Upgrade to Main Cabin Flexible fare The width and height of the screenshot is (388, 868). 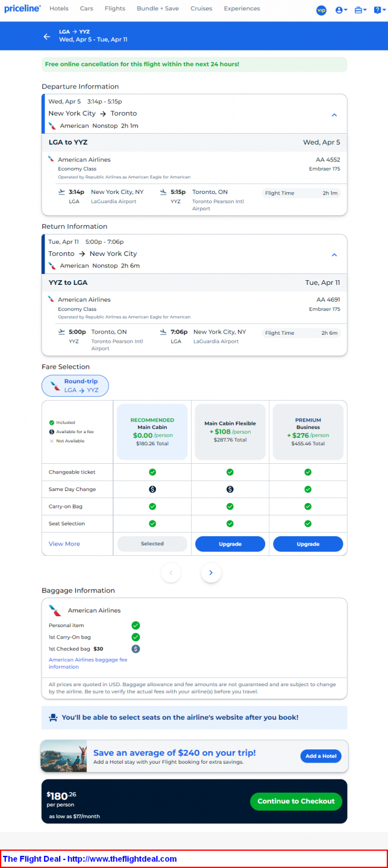(x=230, y=544)
